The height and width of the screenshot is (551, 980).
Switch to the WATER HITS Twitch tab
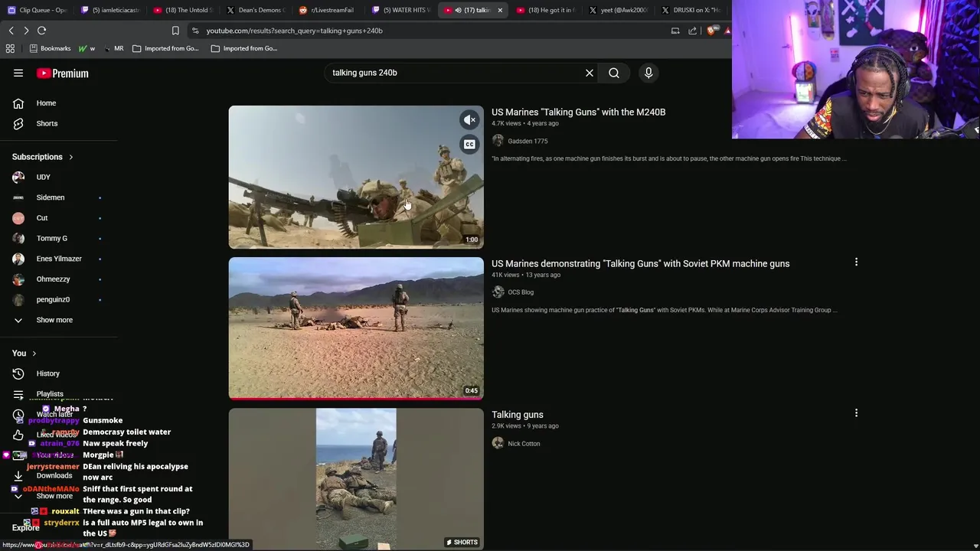tap(400, 10)
